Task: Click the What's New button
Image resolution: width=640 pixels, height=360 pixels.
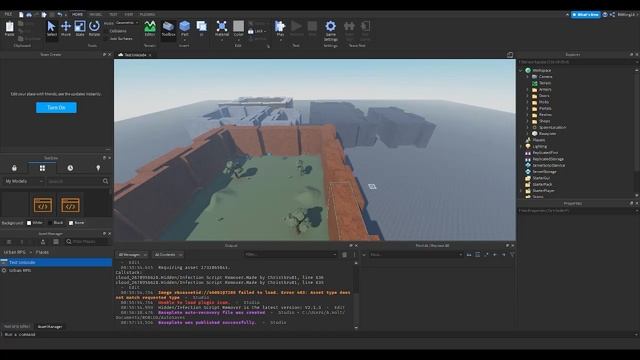Action: (586, 14)
